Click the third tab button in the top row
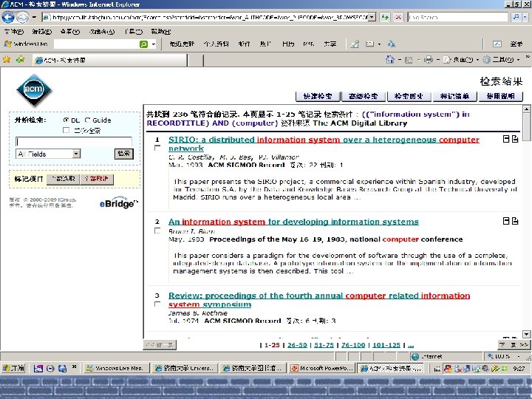532x399 pixels. (409, 96)
